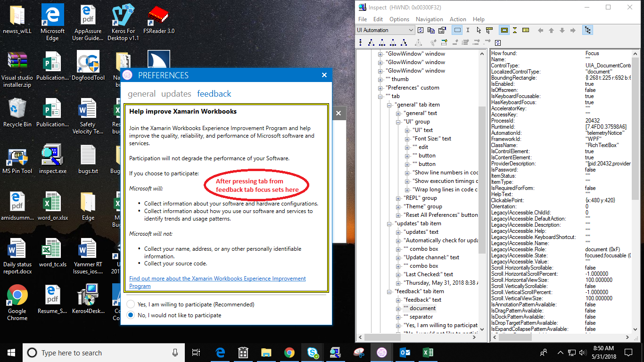Click the Copy All icon in Inspect toolbar
This screenshot has height=362, width=644.
(430, 30)
